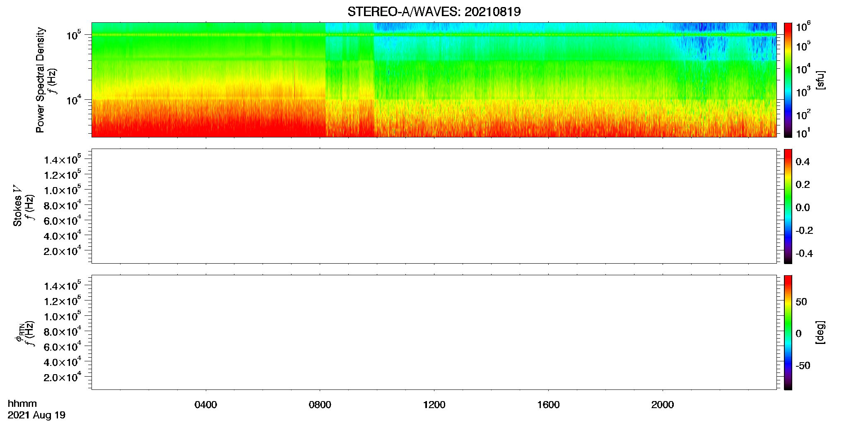Click the 1600 time axis label
The height and width of the screenshot is (447, 868).
pos(548,405)
